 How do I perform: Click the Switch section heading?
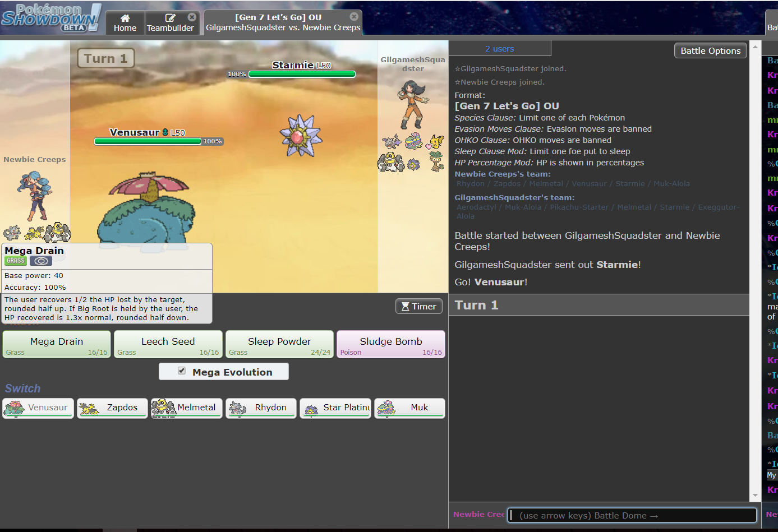click(x=22, y=388)
